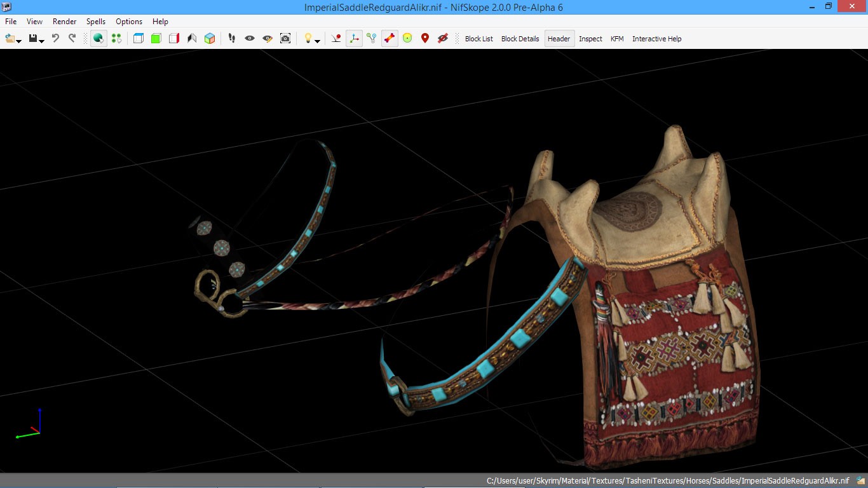Screen dimensions: 868x488
Task: Show the Block List panel
Action: [478, 39]
